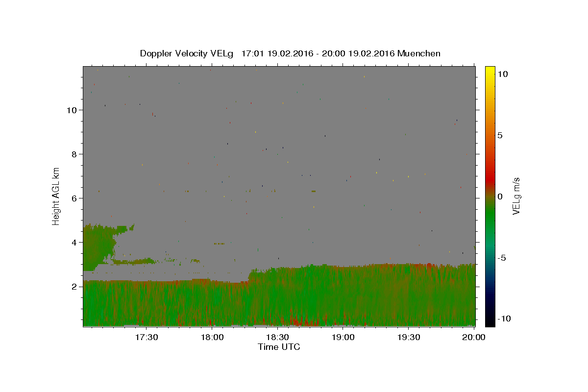The image size is (588, 392).
Task: Click the Height AGL km axis title
Action: pyautogui.click(x=56, y=196)
